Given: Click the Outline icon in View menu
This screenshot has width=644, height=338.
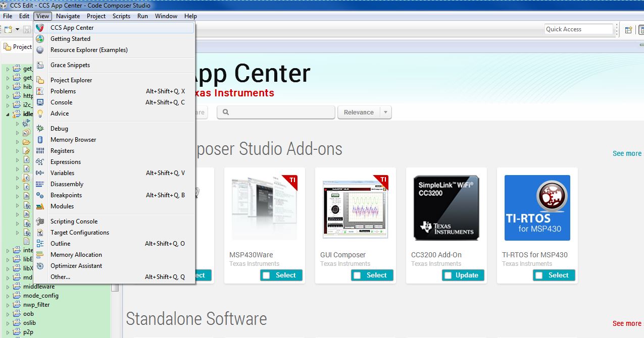Looking at the screenshot, I should 40,244.
